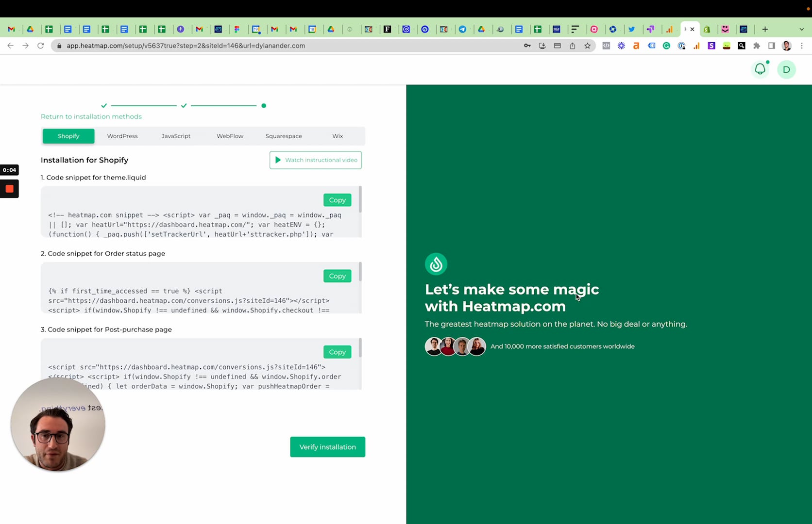Open the tab list chevron beside new tab button
Viewport: 812px width, 524px height.
coord(802,29)
